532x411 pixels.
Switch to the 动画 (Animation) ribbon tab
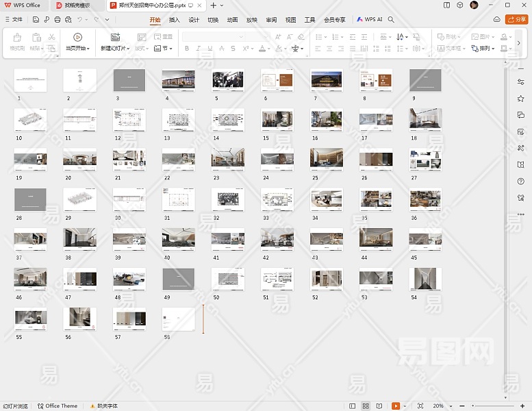232,20
